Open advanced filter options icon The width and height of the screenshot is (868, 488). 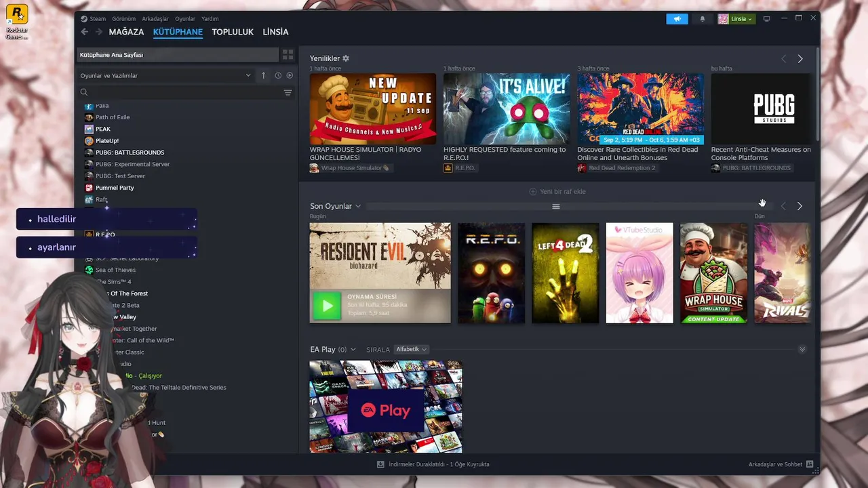(288, 92)
